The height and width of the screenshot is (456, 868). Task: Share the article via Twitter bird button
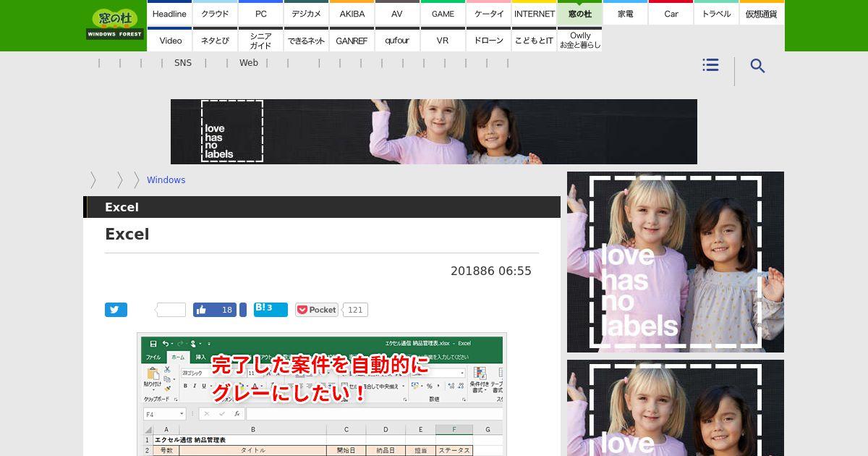pos(116,310)
